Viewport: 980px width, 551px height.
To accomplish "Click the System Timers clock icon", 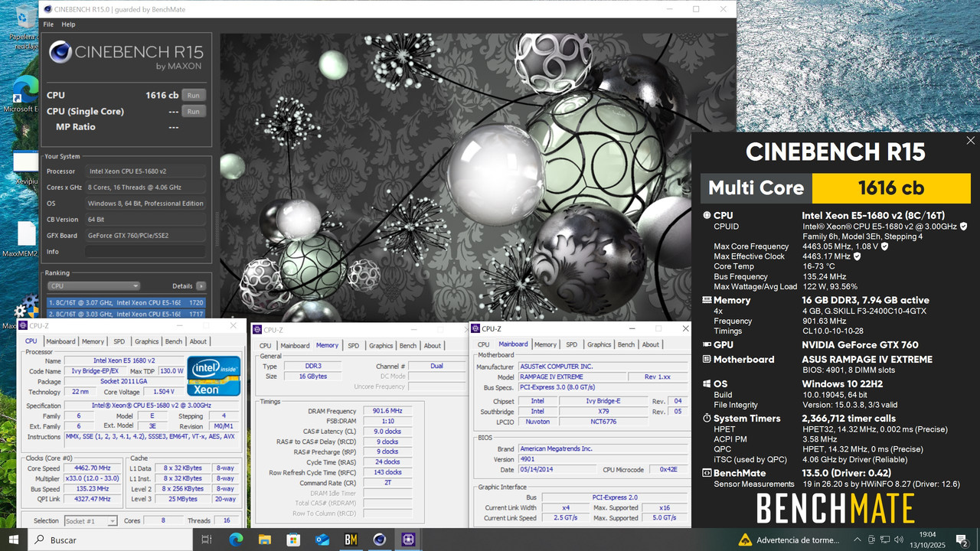I will 707,419.
